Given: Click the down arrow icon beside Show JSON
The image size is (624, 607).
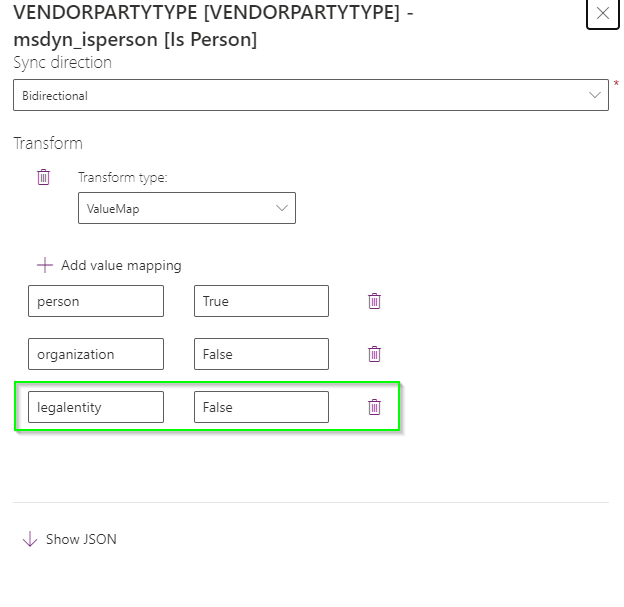Looking at the screenshot, I should pyautogui.click(x=30, y=539).
